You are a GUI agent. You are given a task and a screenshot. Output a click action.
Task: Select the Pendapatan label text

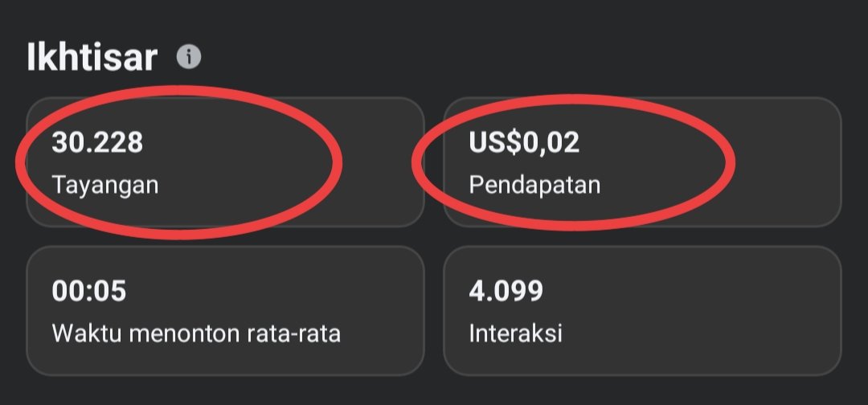click(534, 185)
